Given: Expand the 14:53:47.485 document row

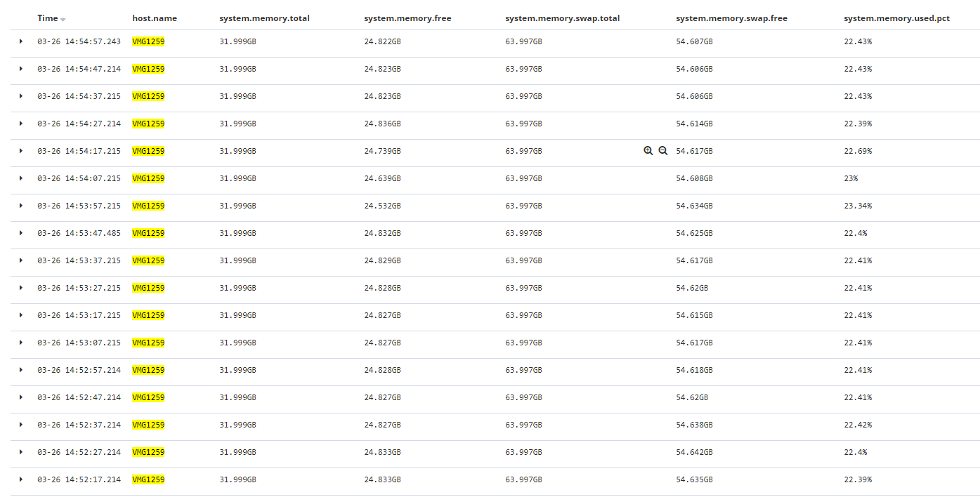Looking at the screenshot, I should click(x=21, y=233).
